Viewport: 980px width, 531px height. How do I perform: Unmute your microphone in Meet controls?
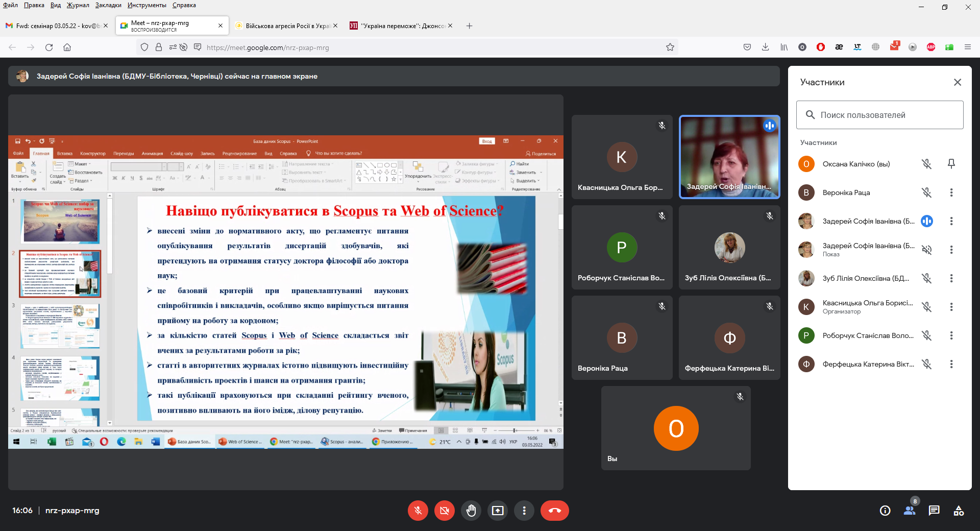click(418, 511)
